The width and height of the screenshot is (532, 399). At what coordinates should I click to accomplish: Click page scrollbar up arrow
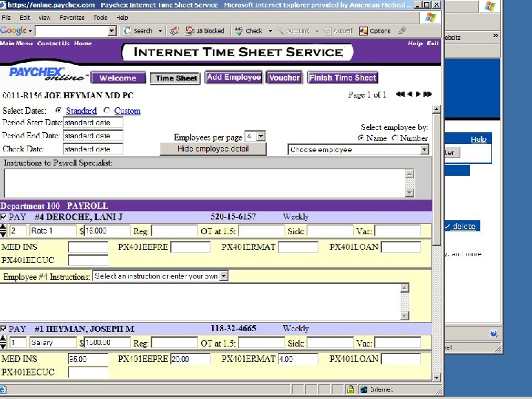pos(437,109)
